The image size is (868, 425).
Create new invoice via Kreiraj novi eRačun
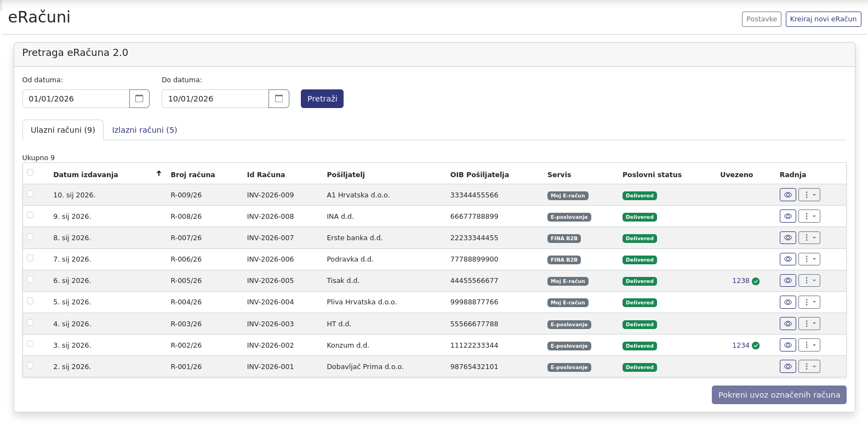823,19
